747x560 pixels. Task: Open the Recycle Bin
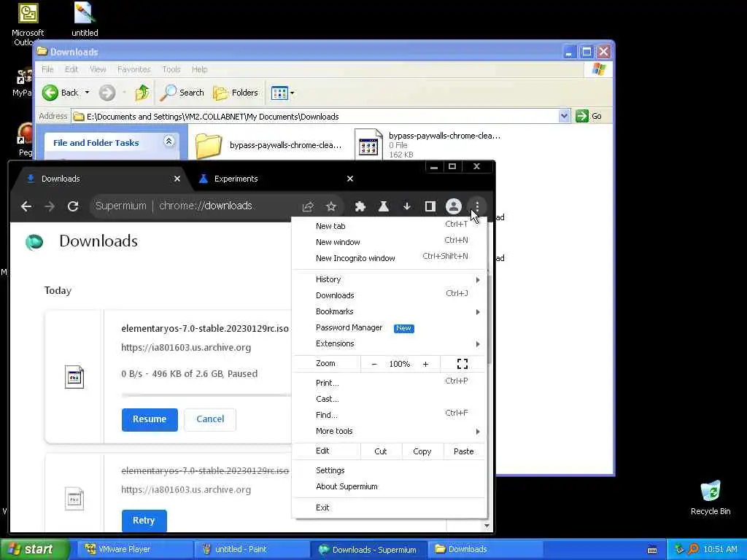pos(711,491)
